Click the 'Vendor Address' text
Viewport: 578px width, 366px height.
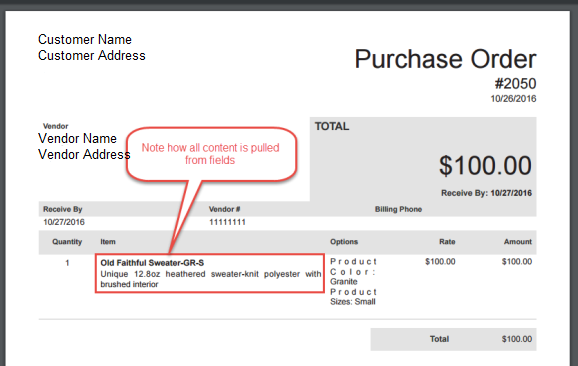[84, 154]
